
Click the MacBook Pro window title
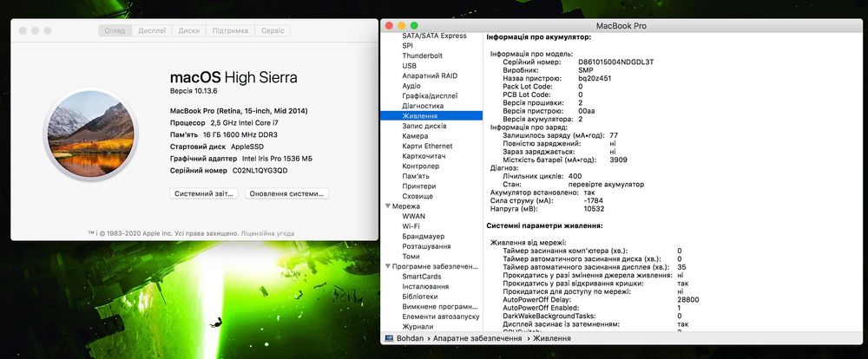[x=621, y=26]
